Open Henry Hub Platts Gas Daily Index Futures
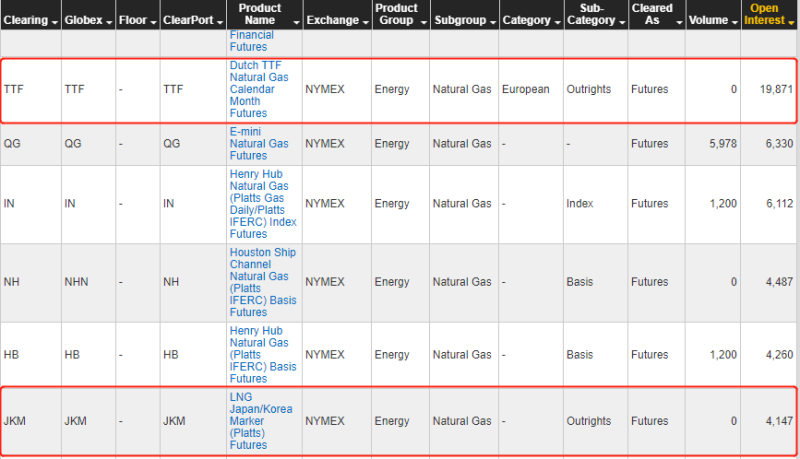Image resolution: width=800 pixels, height=459 pixels. pyautogui.click(x=263, y=203)
